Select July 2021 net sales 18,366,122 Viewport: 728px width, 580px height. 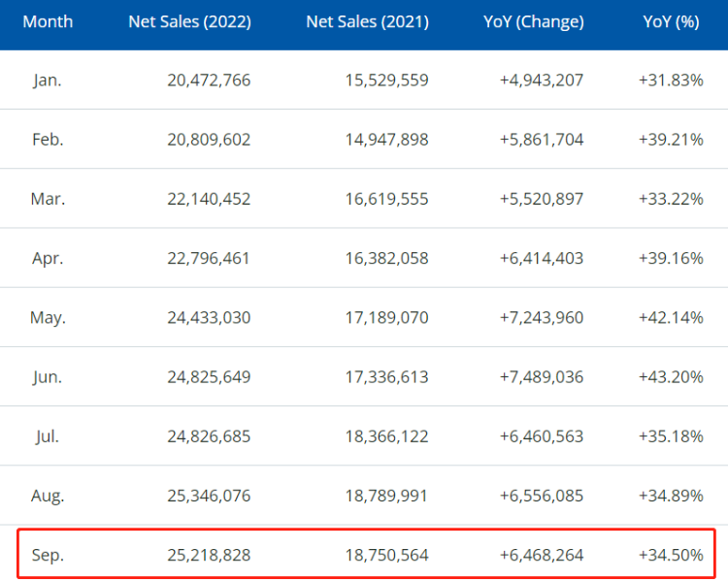click(x=386, y=435)
